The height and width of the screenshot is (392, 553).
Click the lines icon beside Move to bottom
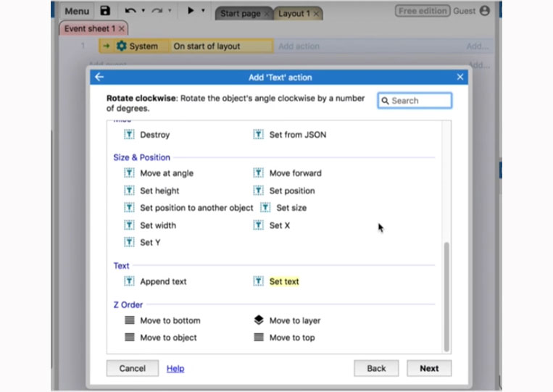[130, 320]
